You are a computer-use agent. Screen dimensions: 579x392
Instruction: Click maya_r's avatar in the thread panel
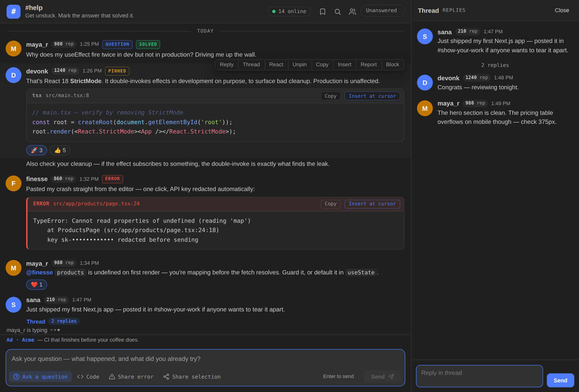tap(425, 108)
